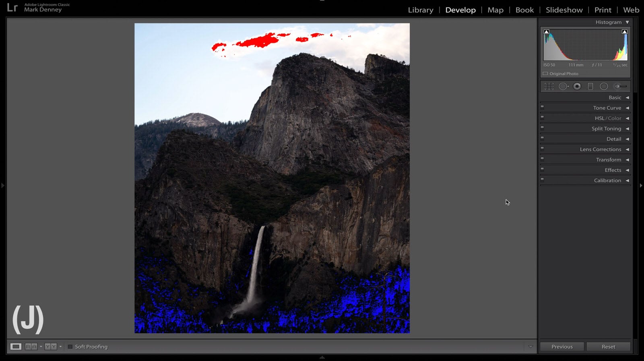Open the Print module
Screen dimensions: 644x361
tap(603, 10)
